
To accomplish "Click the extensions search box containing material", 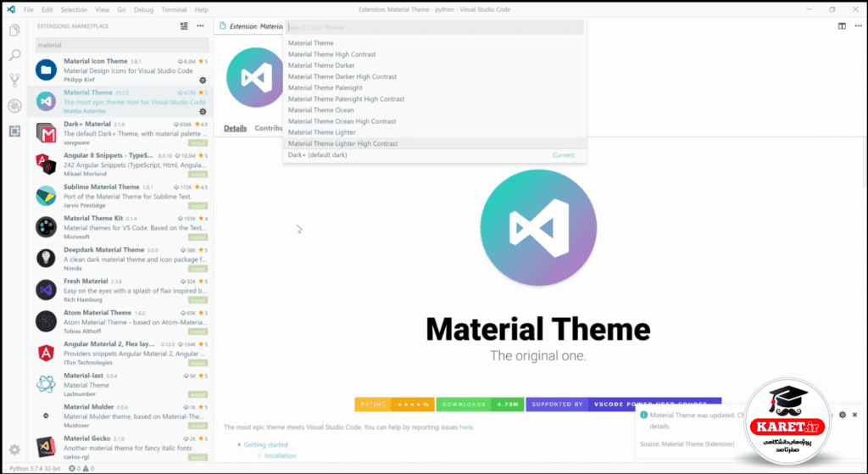I will (x=122, y=45).
